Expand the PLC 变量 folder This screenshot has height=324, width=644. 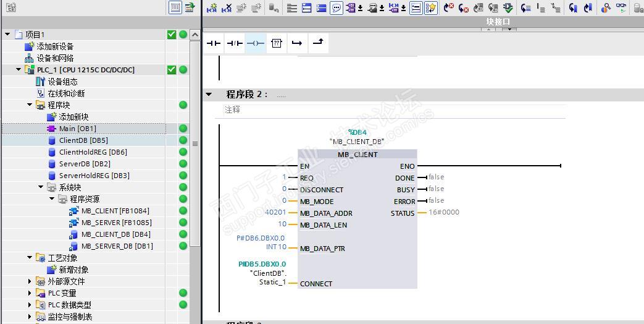pyautogui.click(x=30, y=293)
